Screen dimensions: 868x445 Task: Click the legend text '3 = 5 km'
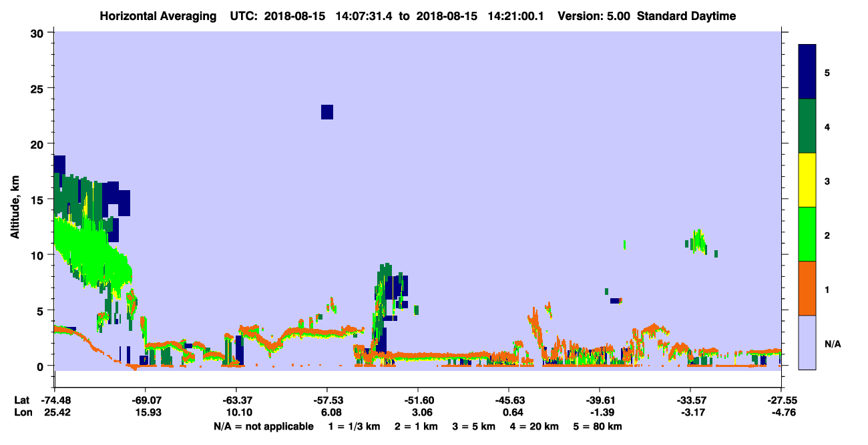[x=475, y=426]
